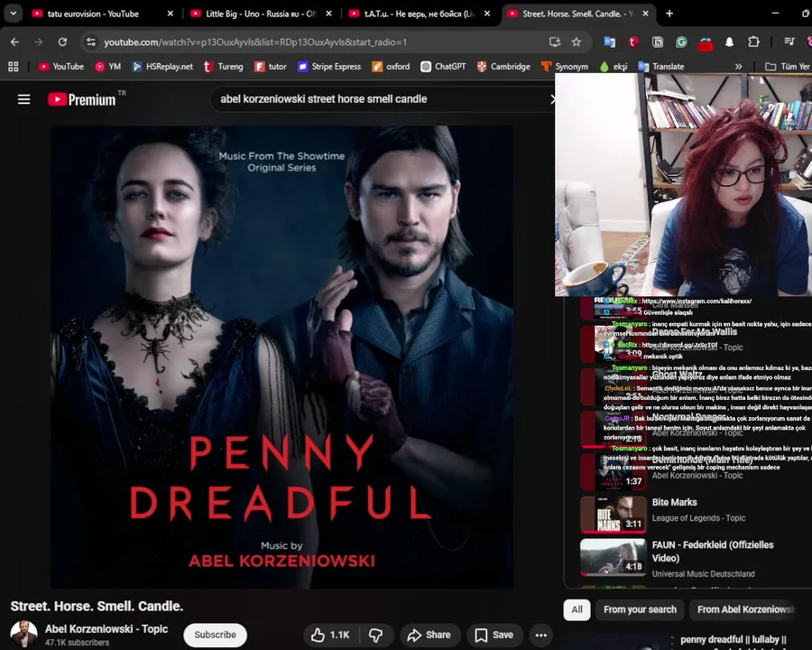
Task: Open the Google Translate extension icon
Action: 610,42
